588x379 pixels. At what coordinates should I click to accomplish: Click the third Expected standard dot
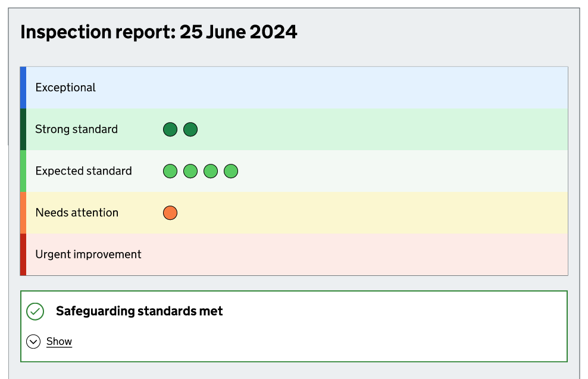(210, 171)
